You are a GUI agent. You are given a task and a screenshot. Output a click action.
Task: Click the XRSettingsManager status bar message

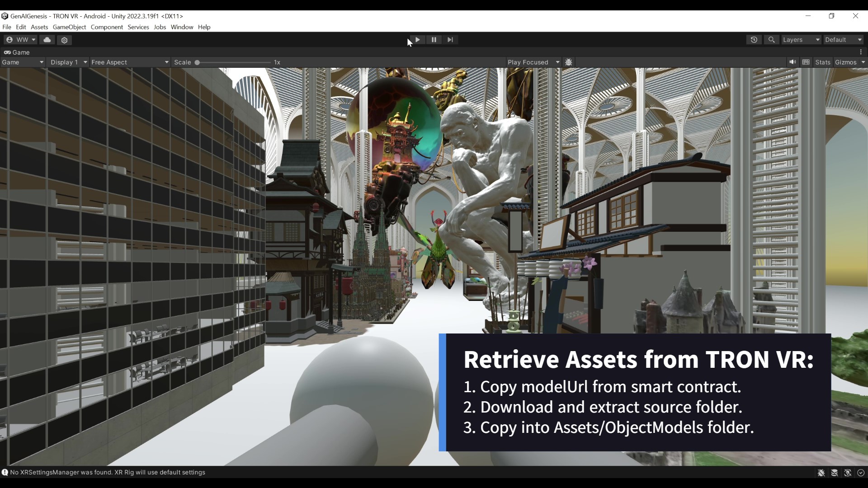108,472
